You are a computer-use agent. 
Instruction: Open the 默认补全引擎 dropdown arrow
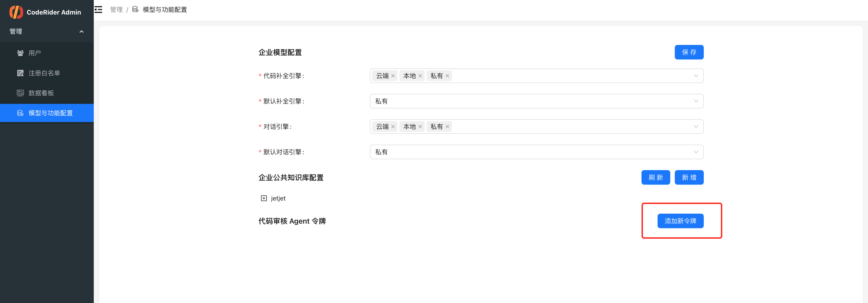tap(696, 101)
